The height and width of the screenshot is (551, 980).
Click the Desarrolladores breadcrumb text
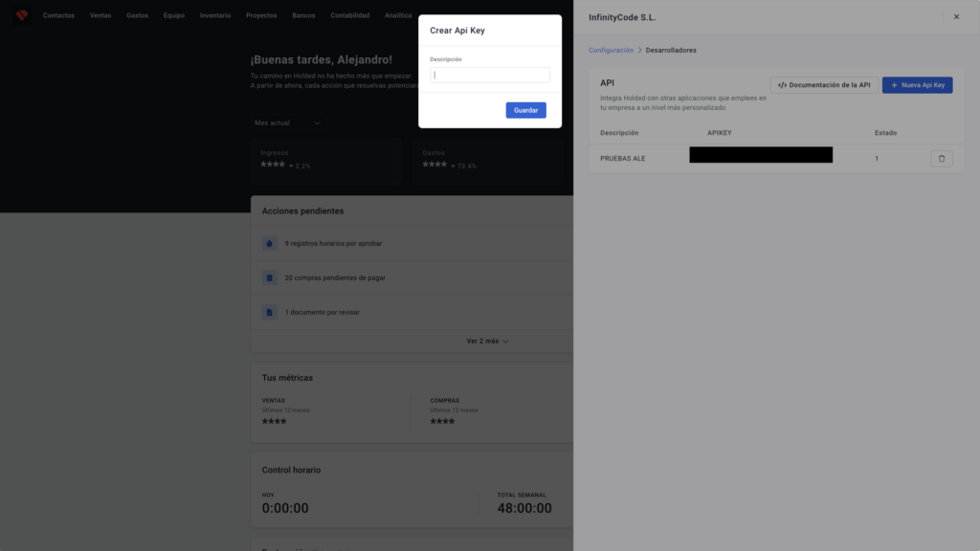click(x=671, y=50)
